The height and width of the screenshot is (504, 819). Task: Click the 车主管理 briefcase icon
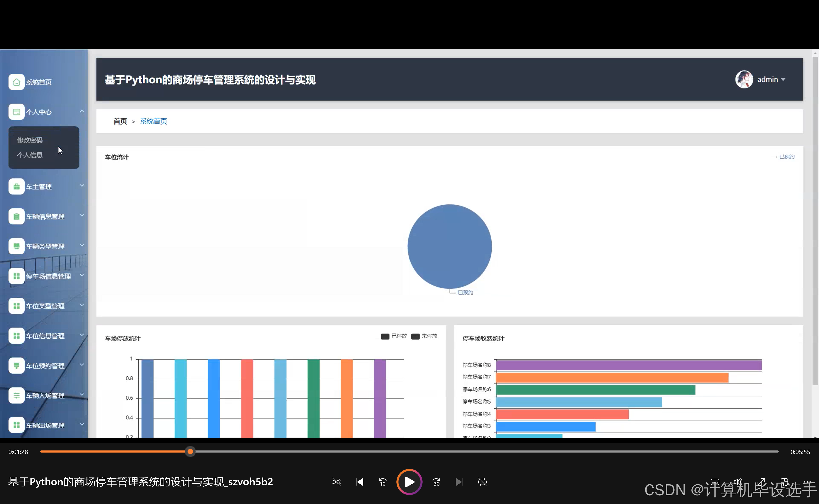16,187
